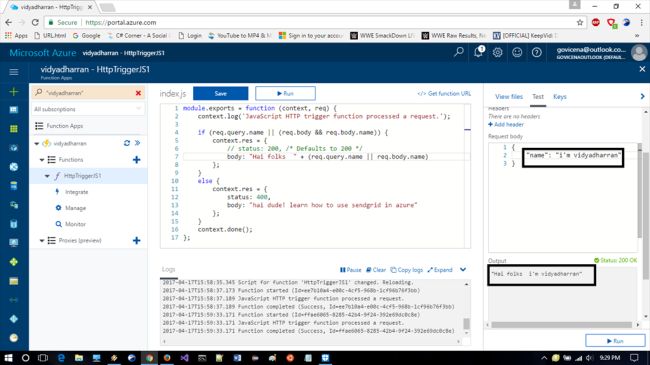The image size is (650, 365).
Task: Click the Microsoft Azure logo text
Action: [43, 53]
